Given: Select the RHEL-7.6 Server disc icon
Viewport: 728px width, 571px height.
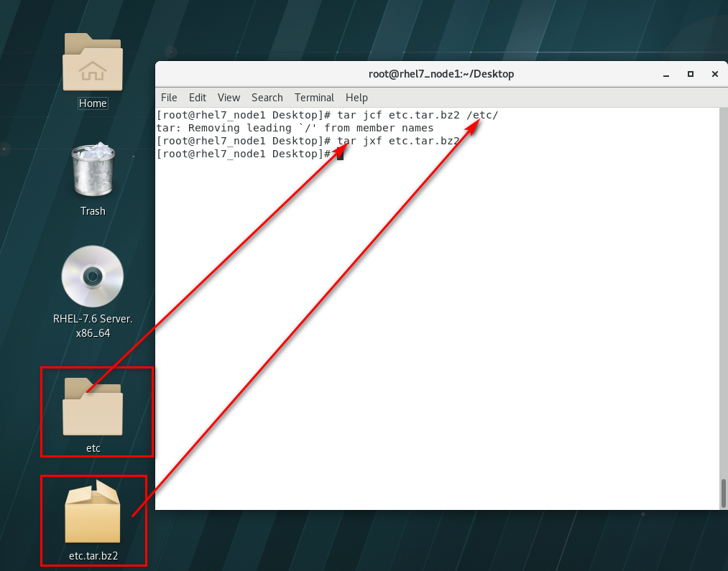Looking at the screenshot, I should coord(93,276).
